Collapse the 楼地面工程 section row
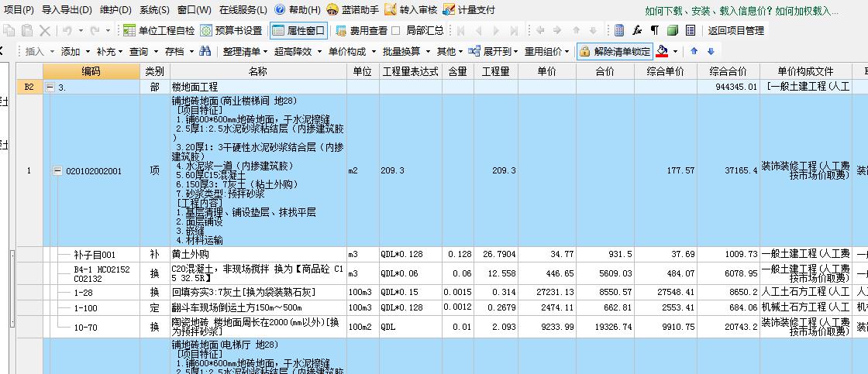This screenshot has height=374, width=868. click(50, 87)
